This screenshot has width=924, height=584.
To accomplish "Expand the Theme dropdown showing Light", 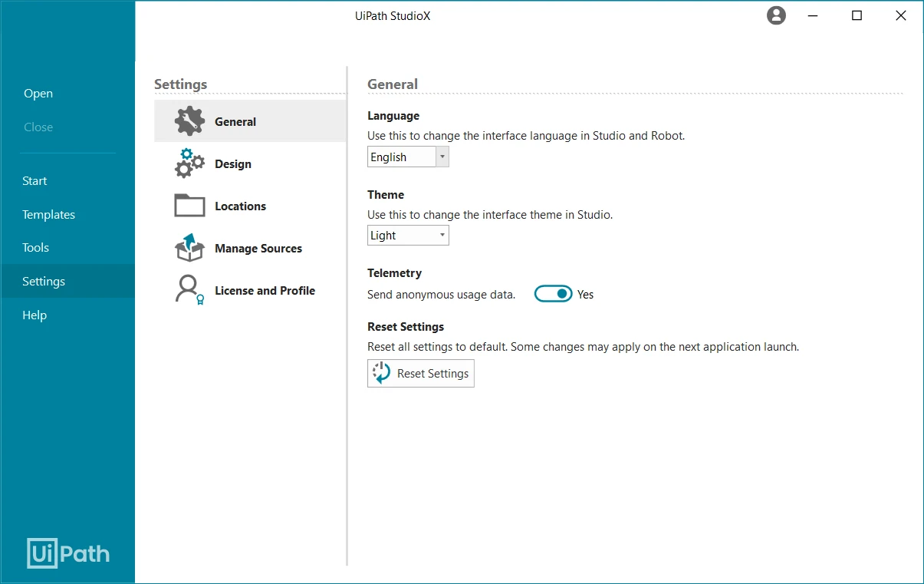I will [408, 236].
